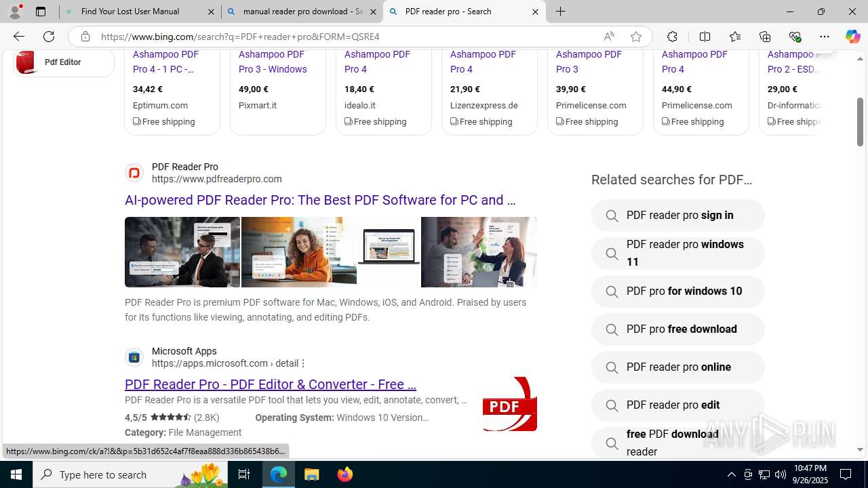Screen dimensions: 868x488
Task: Open Ashampoo PDF Pro 3 Primelicense.com listing
Action: (x=589, y=62)
